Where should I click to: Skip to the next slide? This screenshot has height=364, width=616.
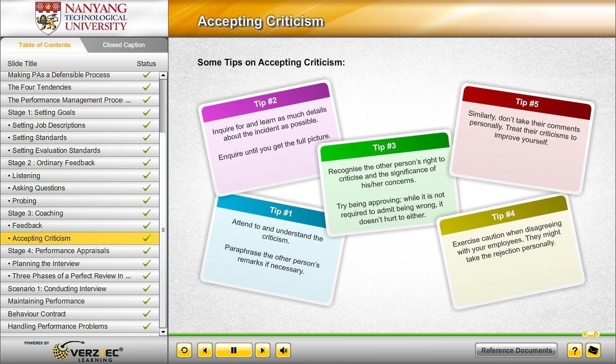262,351
